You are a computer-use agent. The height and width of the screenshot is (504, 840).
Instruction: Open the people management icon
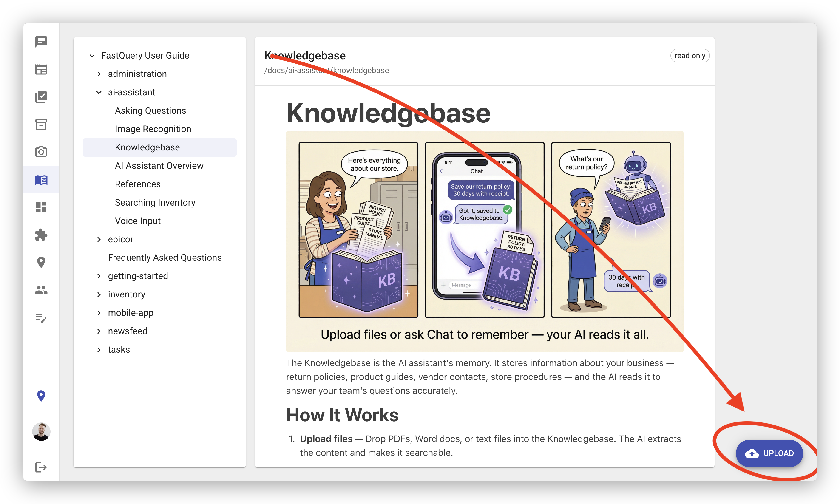pyautogui.click(x=41, y=290)
